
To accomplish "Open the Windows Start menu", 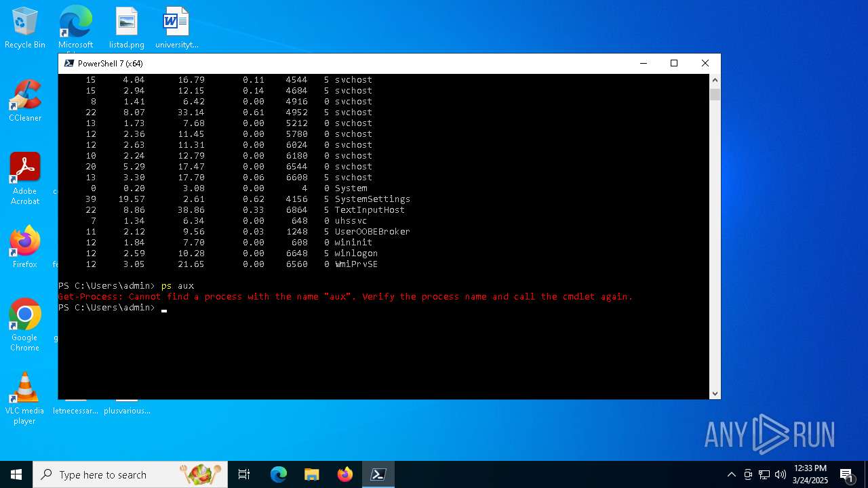I will pyautogui.click(x=16, y=474).
